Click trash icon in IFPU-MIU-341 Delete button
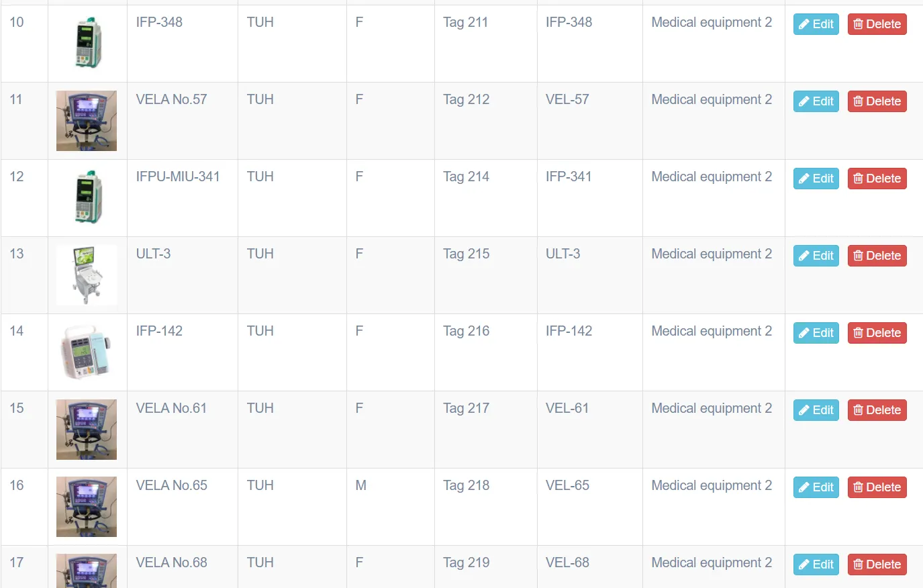 point(858,179)
